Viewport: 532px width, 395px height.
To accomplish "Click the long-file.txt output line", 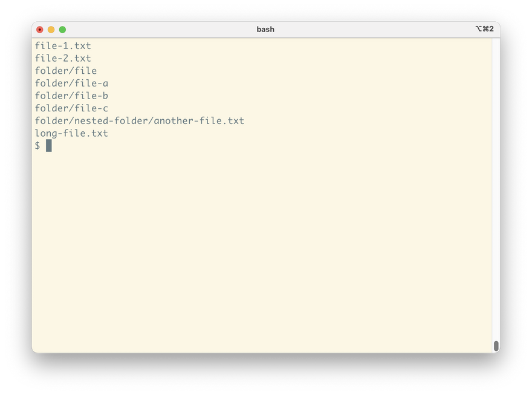I will (x=71, y=133).
